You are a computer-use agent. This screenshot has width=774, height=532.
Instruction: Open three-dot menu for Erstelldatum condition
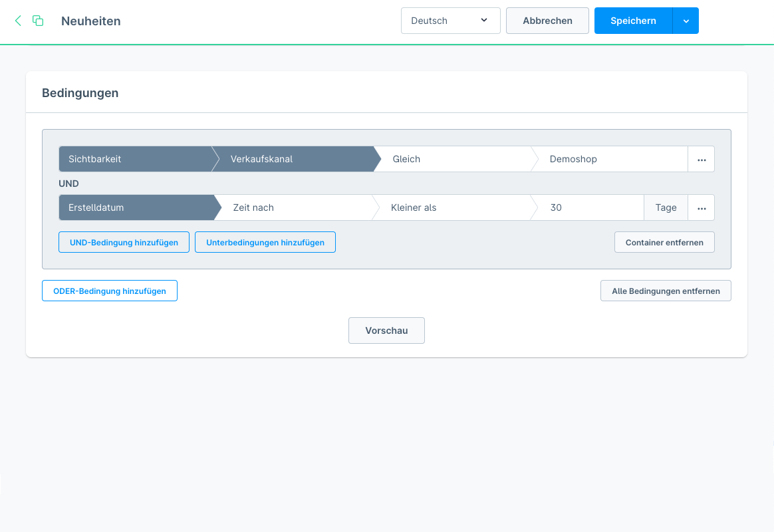pos(701,208)
